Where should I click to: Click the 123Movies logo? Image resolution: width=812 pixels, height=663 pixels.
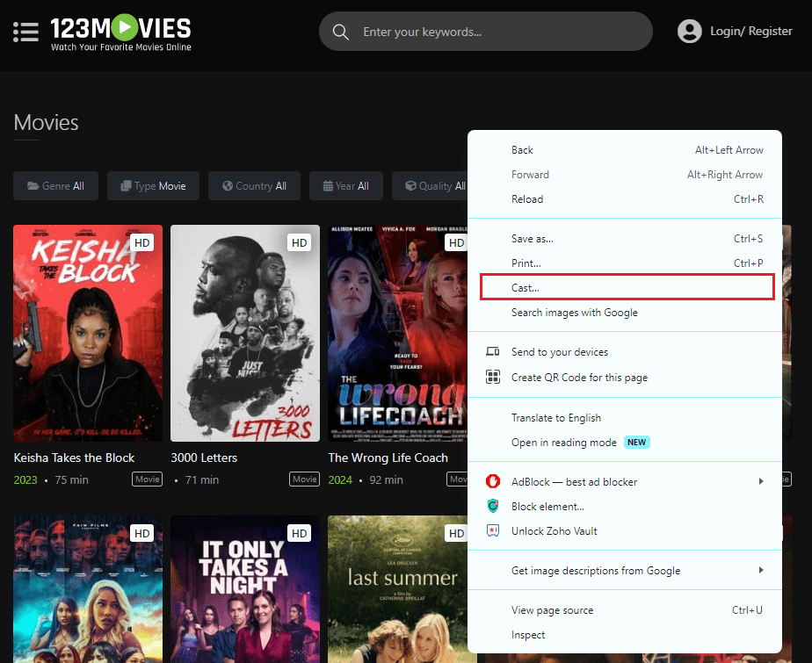click(x=120, y=32)
